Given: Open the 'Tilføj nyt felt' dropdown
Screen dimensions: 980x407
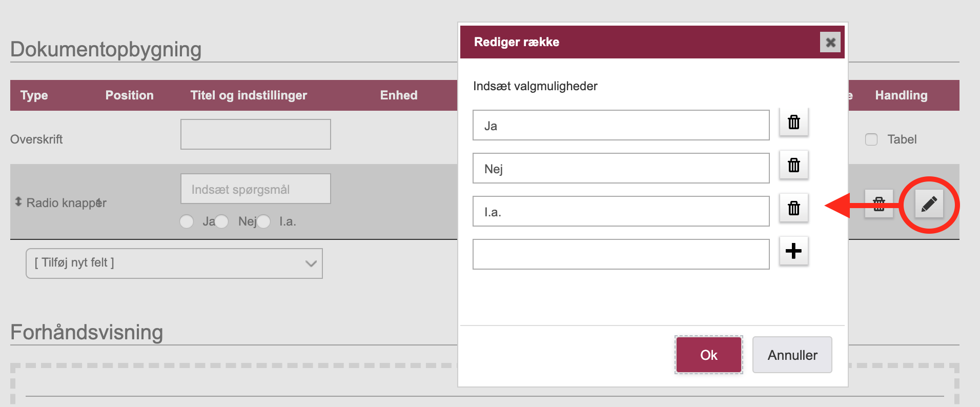Looking at the screenshot, I should point(174,263).
